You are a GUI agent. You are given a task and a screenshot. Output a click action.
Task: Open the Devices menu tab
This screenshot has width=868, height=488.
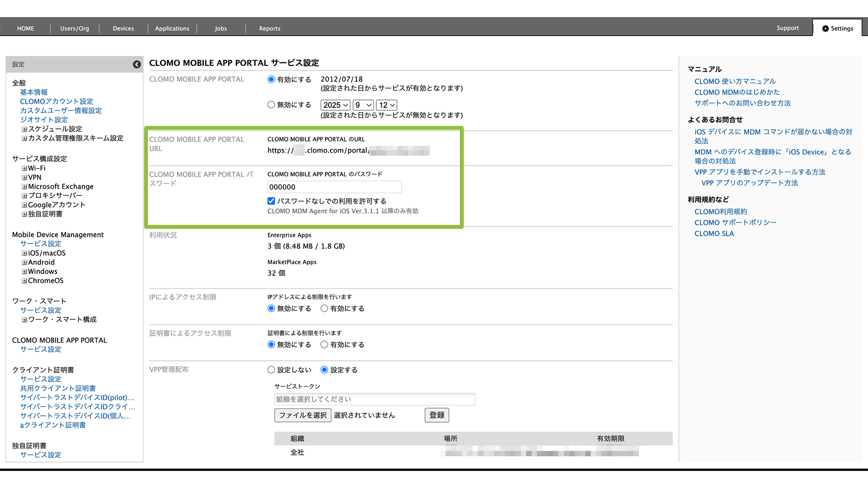(x=123, y=29)
